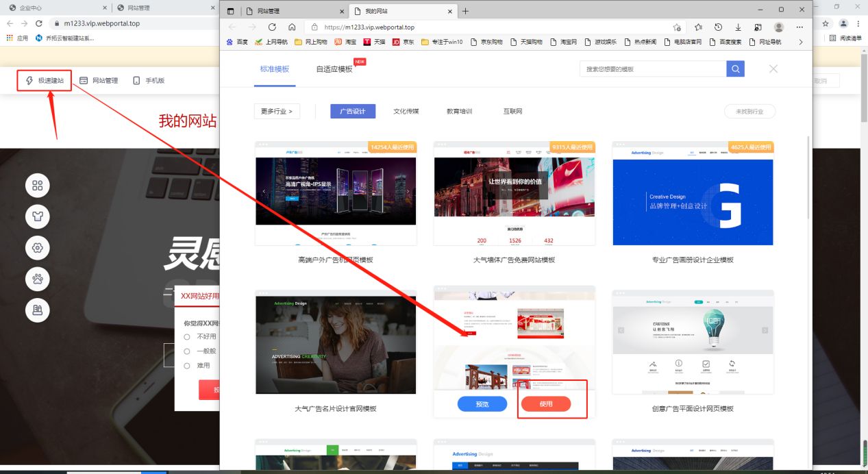Select the 难用 radio option
Image resolution: width=868 pixels, height=474 pixels.
187,366
